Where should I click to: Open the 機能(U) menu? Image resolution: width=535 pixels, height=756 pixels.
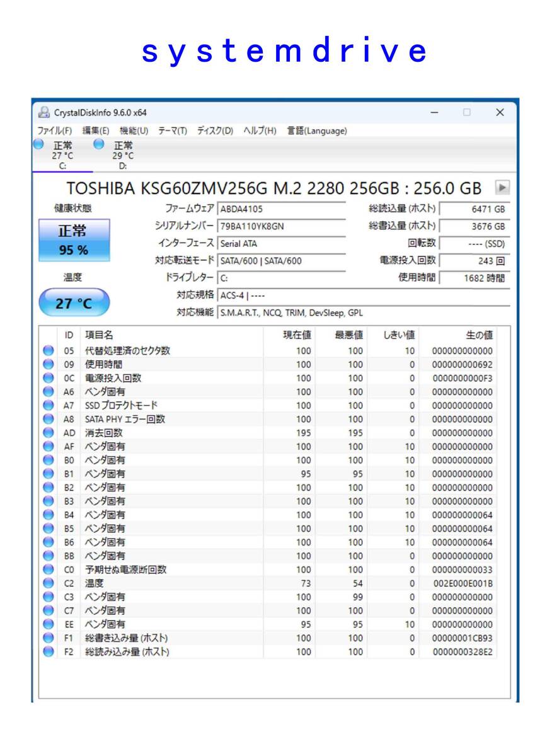point(134,130)
